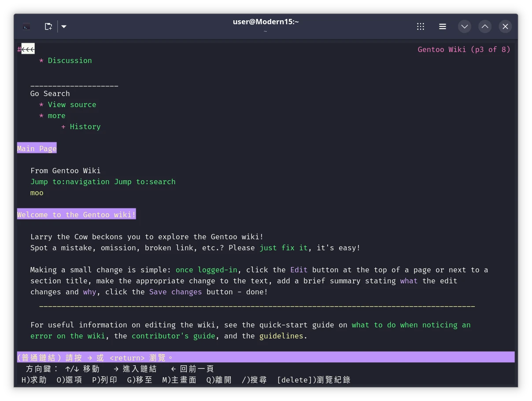Expand the more entry showing History
Image resolution: width=532 pixels, height=401 pixels.
coord(56,115)
